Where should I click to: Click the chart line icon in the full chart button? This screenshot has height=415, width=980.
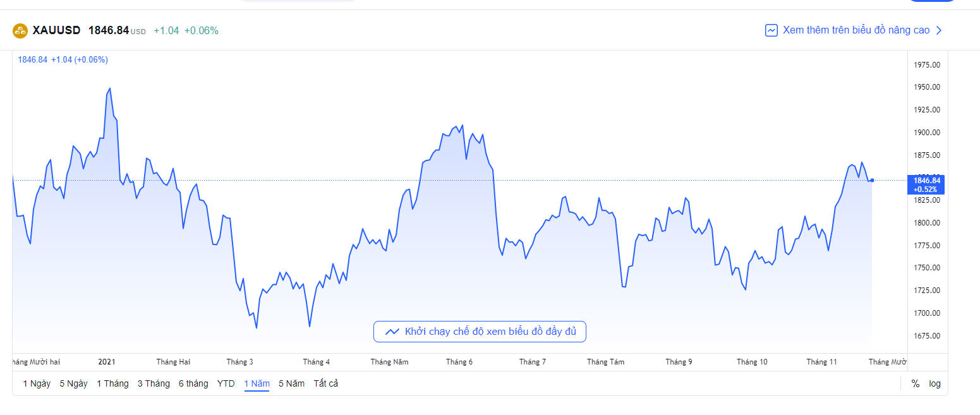pos(392,332)
